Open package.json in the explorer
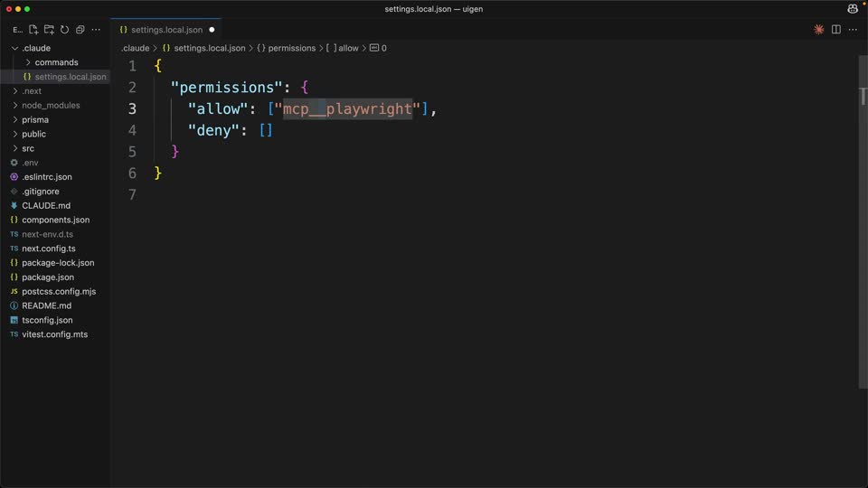Screen dimensions: 868x488 (x=48, y=277)
